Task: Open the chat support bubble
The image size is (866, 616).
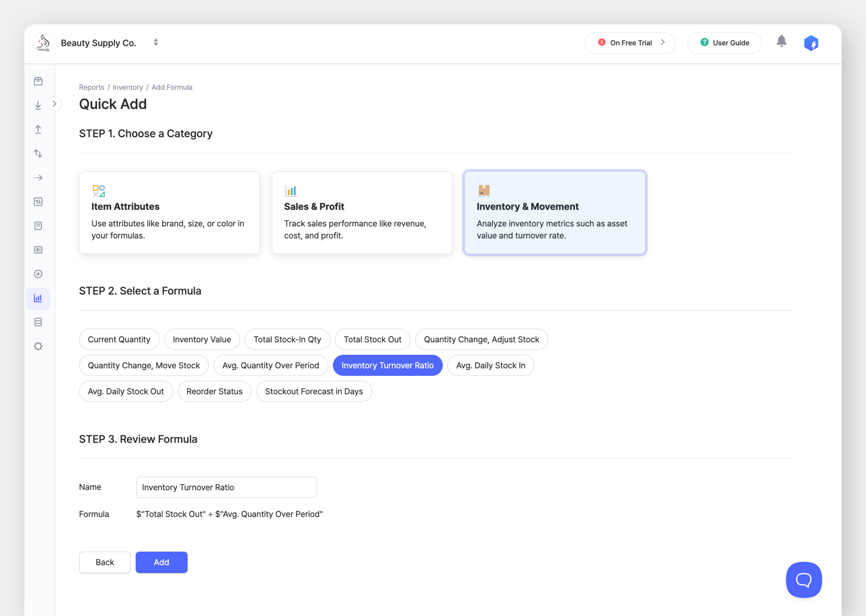Action: (803, 579)
